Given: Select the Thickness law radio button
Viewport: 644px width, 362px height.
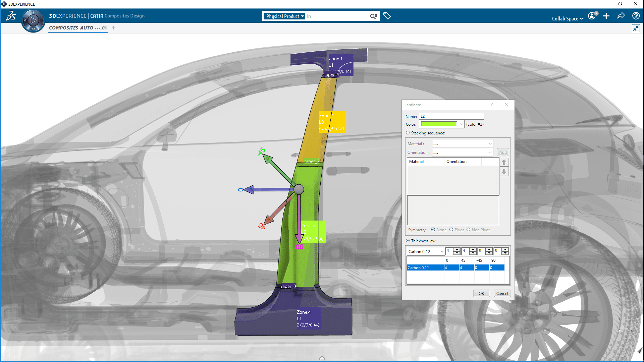Looking at the screenshot, I should [x=408, y=241].
